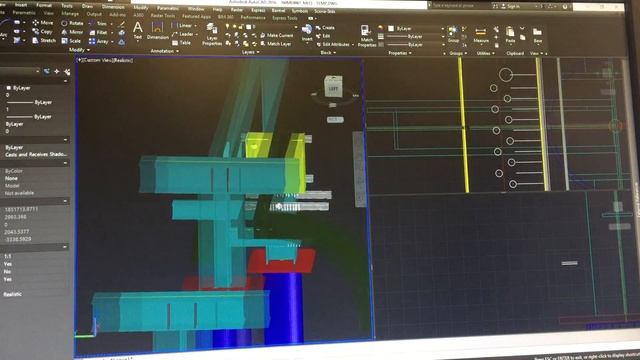Click Create block tool
This screenshot has height=360, width=640.
click(x=325, y=28)
